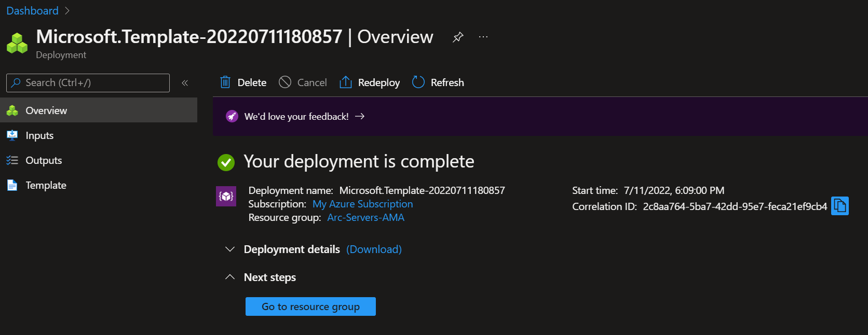Image resolution: width=868 pixels, height=335 pixels.
Task: Open My Azure Subscription link
Action: point(362,204)
